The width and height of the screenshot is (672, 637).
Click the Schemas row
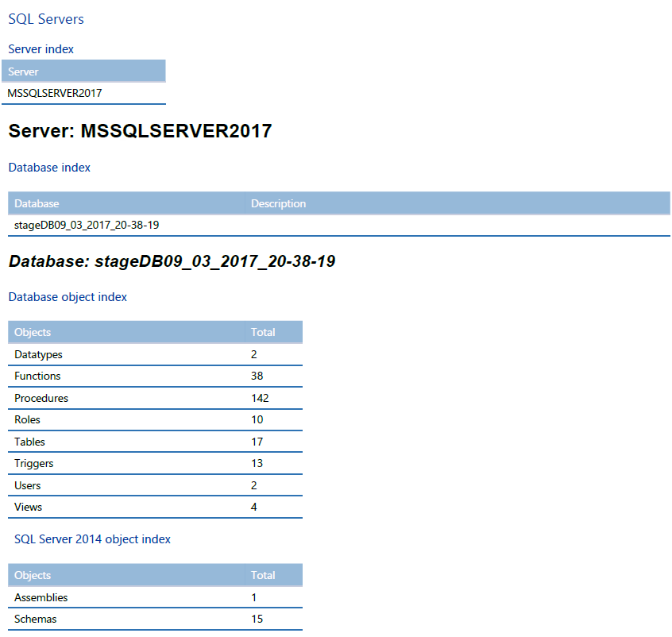click(x=155, y=619)
